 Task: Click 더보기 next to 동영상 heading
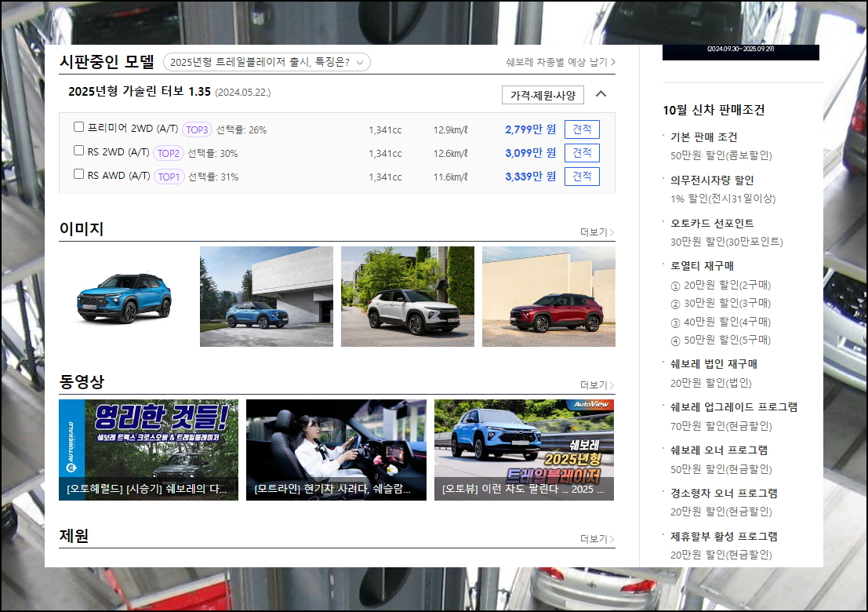click(x=597, y=385)
